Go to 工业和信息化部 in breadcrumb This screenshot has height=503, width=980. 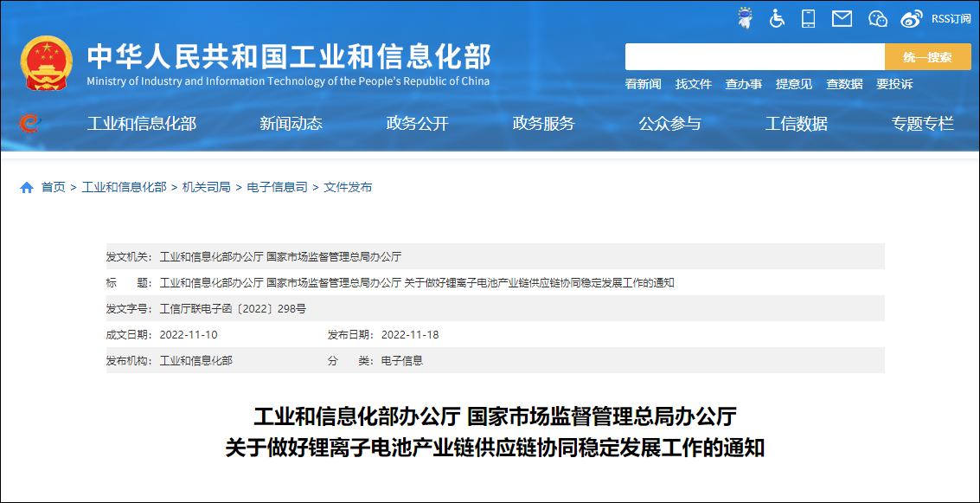click(x=125, y=187)
